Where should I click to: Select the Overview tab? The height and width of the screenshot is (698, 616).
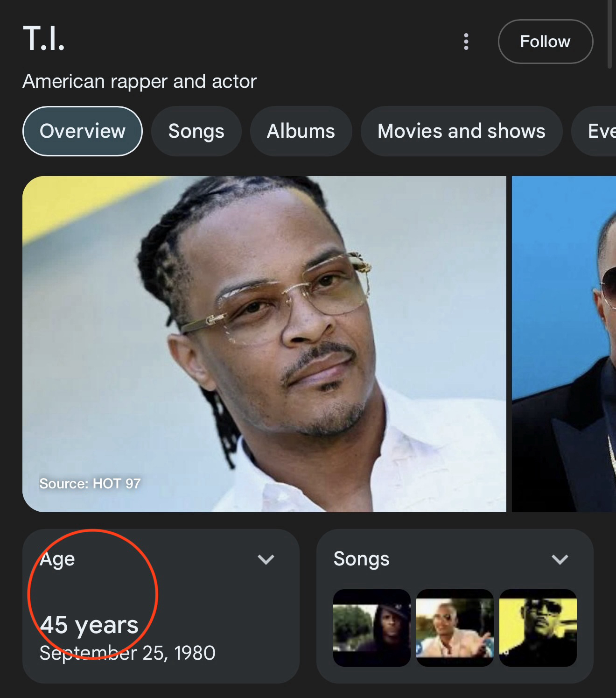point(83,131)
